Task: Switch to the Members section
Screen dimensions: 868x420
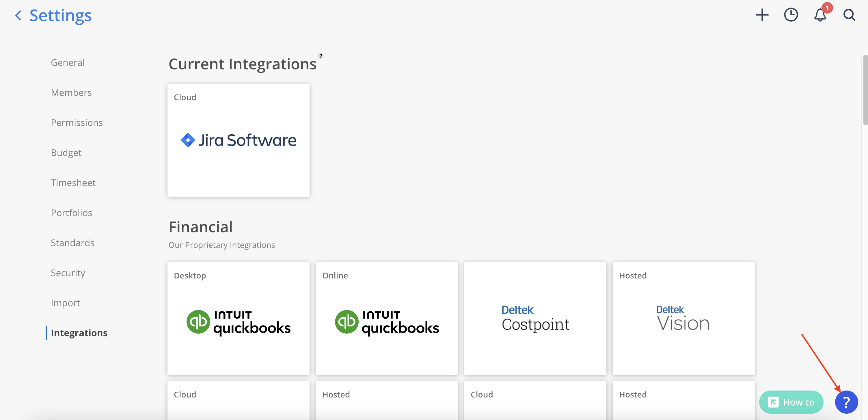Action: [71, 93]
